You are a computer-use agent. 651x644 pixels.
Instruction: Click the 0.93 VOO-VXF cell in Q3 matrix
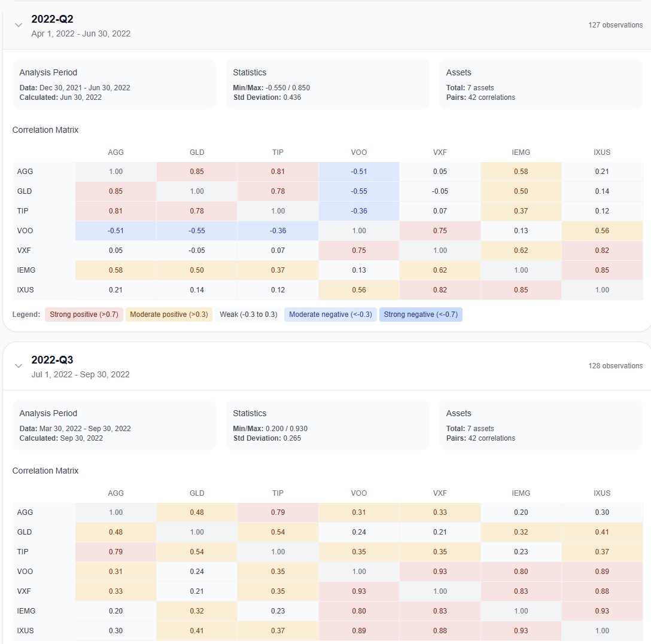[440, 571]
